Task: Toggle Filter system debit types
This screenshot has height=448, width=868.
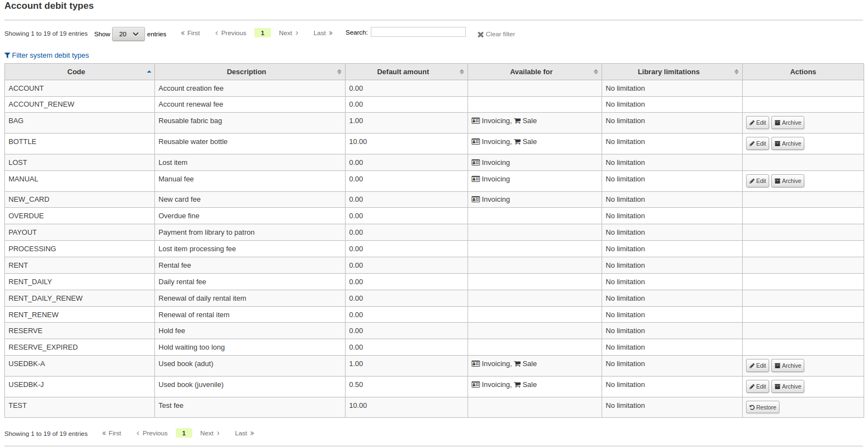Action: [47, 56]
